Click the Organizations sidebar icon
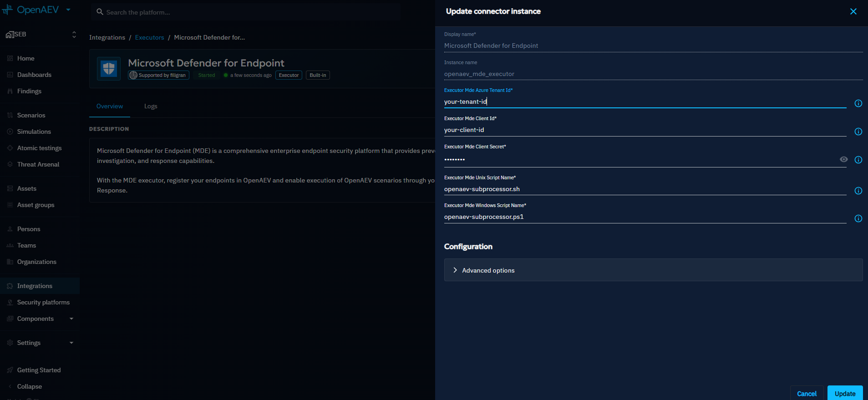The width and height of the screenshot is (868, 400). point(10,262)
